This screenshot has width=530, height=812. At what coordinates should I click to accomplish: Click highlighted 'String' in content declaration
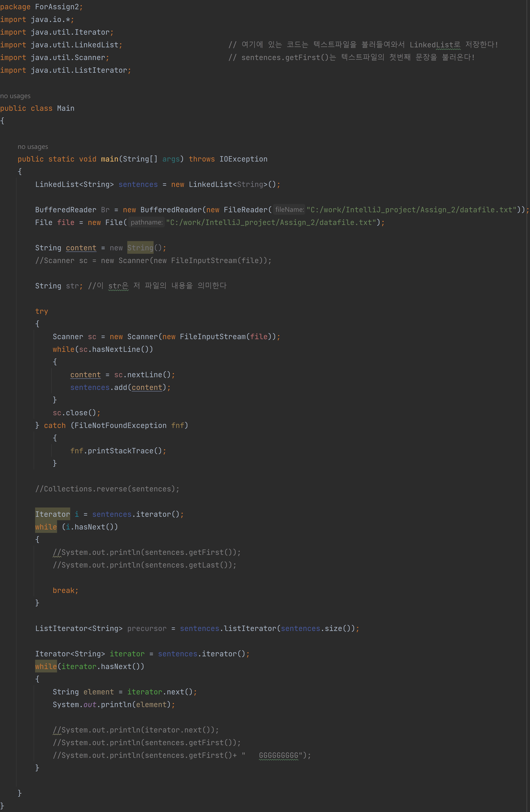[140, 248]
